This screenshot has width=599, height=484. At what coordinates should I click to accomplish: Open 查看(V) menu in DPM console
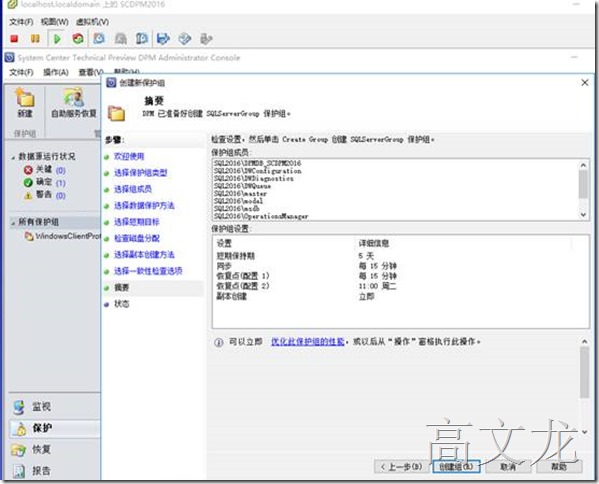click(x=91, y=72)
